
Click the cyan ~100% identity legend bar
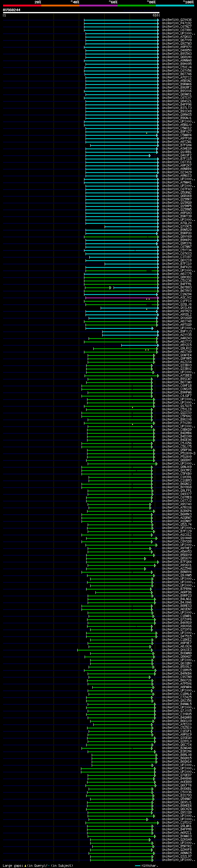pyautogui.click(x=175, y=6)
